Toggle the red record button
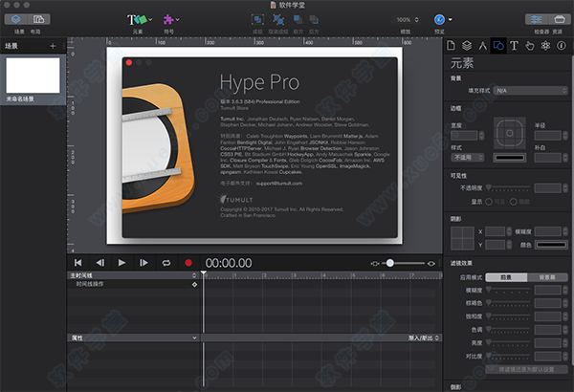Image resolution: width=574 pixels, height=392 pixels. point(188,263)
